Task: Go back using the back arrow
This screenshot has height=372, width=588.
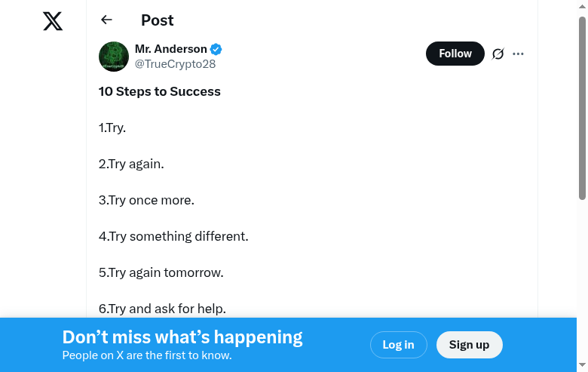Action: click(x=106, y=20)
